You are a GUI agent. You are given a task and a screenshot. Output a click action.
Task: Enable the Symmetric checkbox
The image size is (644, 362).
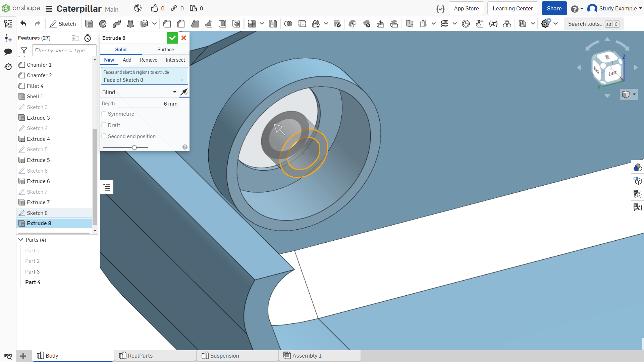[104, 114]
